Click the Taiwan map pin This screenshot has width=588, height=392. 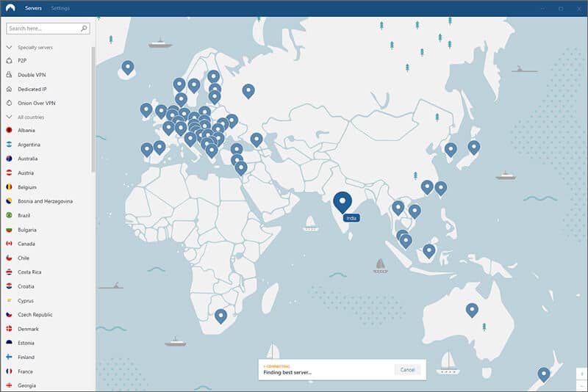(x=440, y=188)
